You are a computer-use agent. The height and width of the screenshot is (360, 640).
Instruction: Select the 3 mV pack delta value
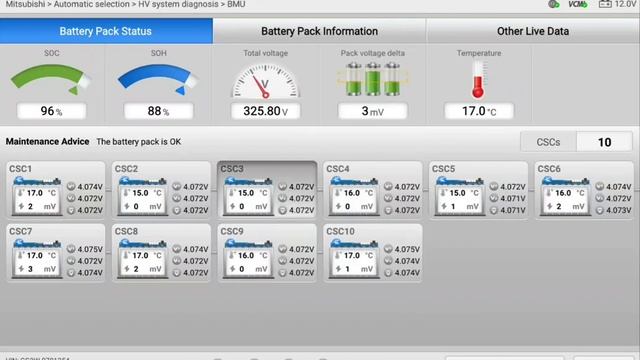click(x=372, y=111)
